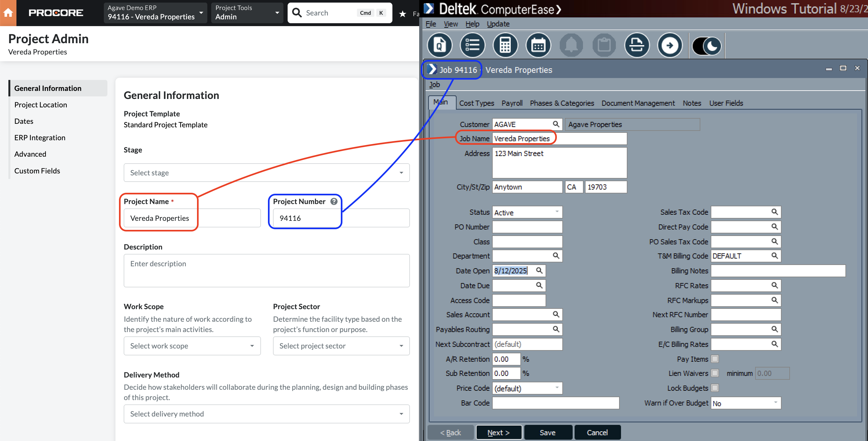Viewport: 868px width, 441px height.
Task: Open Custom Fields in Procore sidebar
Action: [x=37, y=171]
